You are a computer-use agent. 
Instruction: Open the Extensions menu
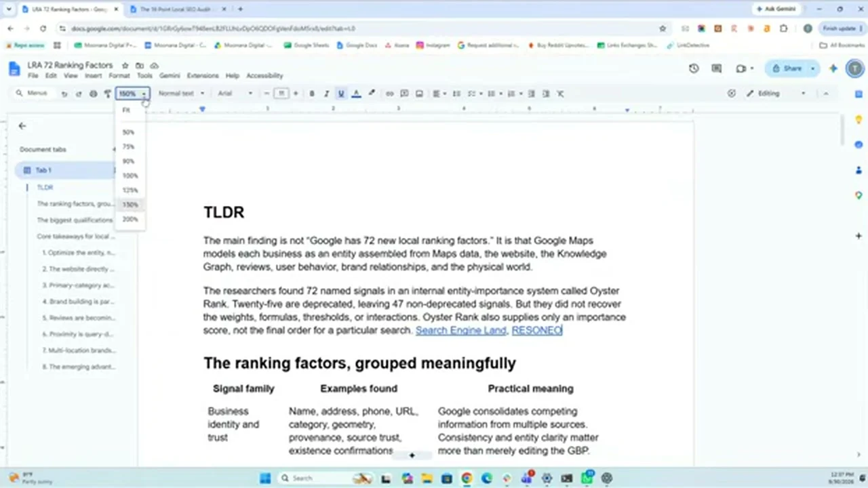(x=203, y=76)
